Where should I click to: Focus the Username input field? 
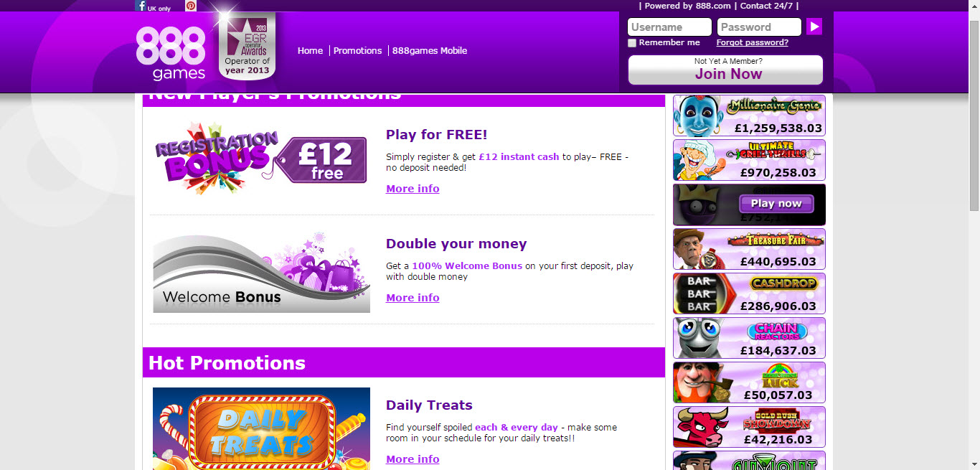[x=669, y=27]
